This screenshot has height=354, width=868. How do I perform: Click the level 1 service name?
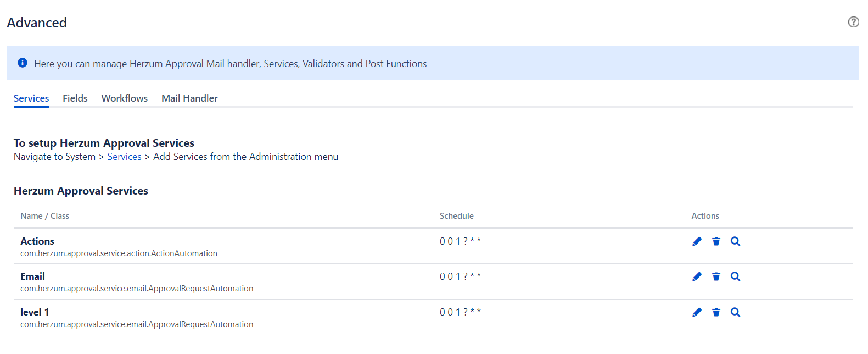35,312
